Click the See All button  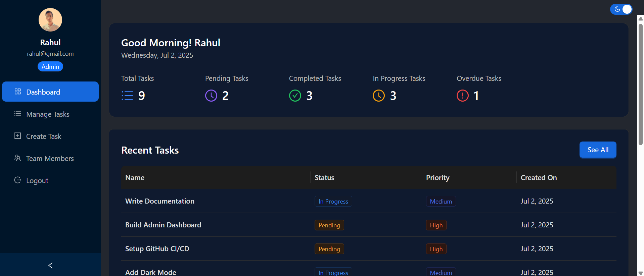[x=598, y=150]
